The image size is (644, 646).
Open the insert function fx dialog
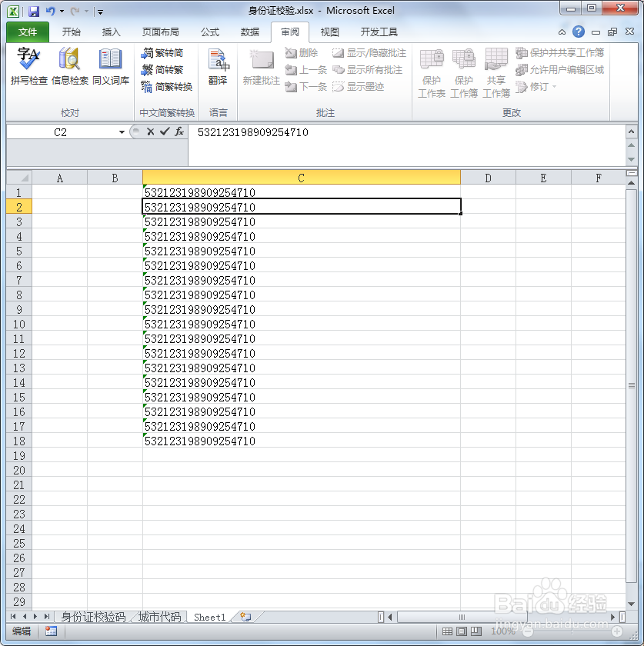[x=179, y=132]
